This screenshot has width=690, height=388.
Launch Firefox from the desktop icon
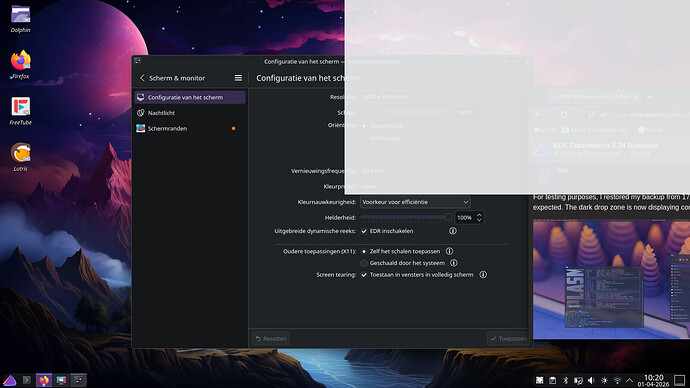(x=20, y=65)
